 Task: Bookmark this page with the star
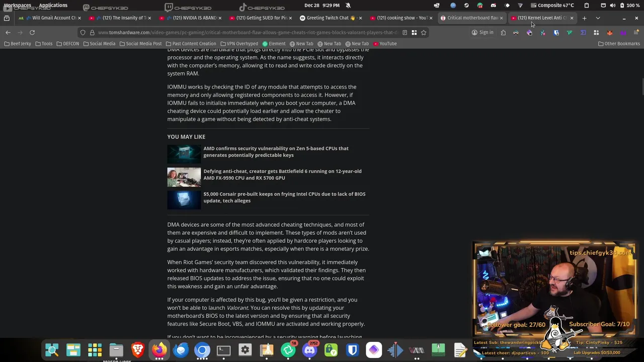(424, 32)
